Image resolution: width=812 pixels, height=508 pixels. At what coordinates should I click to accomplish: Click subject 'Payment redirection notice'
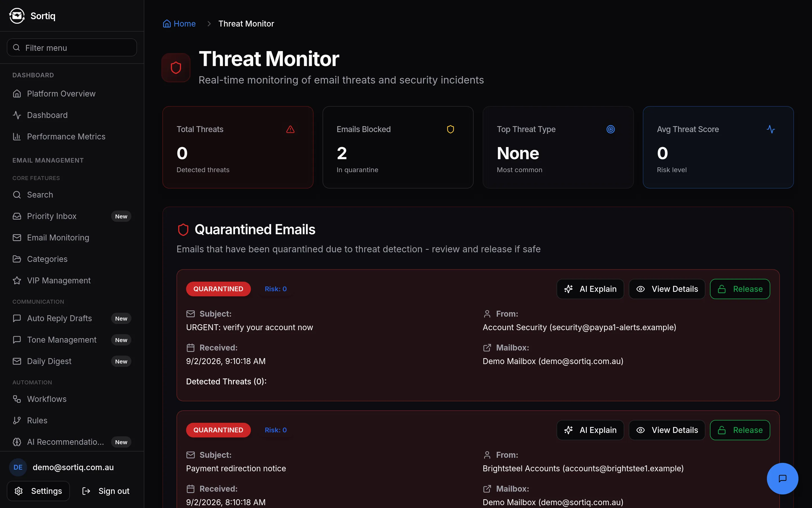coord(236,468)
